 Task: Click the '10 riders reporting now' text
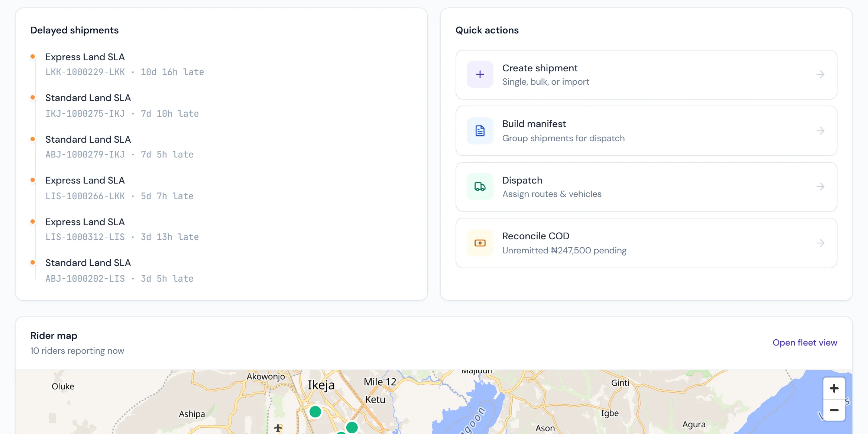pyautogui.click(x=77, y=351)
